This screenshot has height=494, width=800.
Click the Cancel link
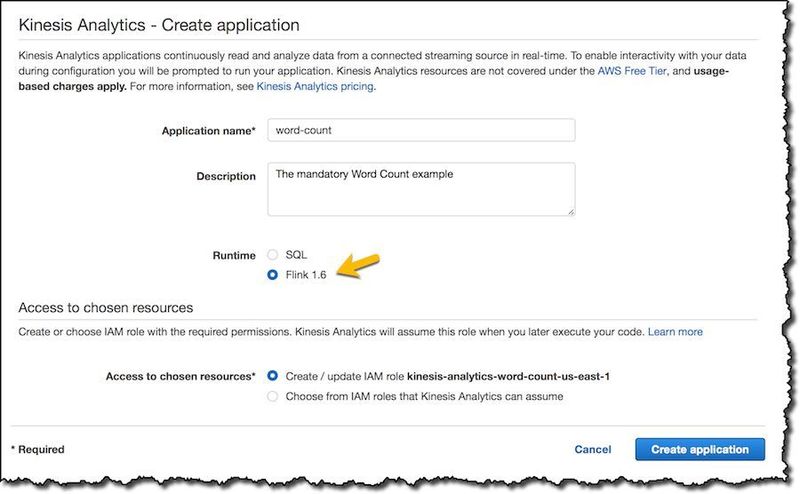593,450
